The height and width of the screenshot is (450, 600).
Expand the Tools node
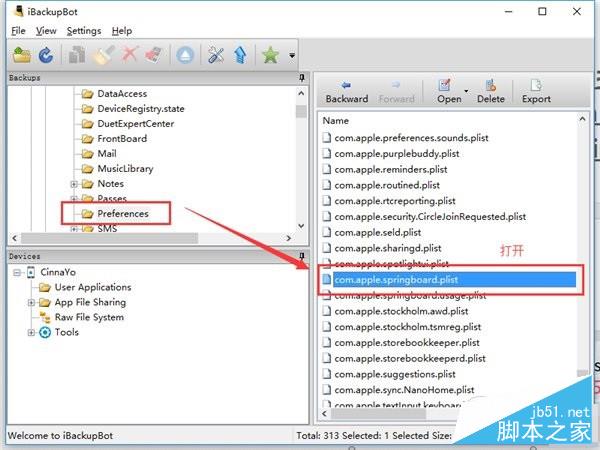31,333
